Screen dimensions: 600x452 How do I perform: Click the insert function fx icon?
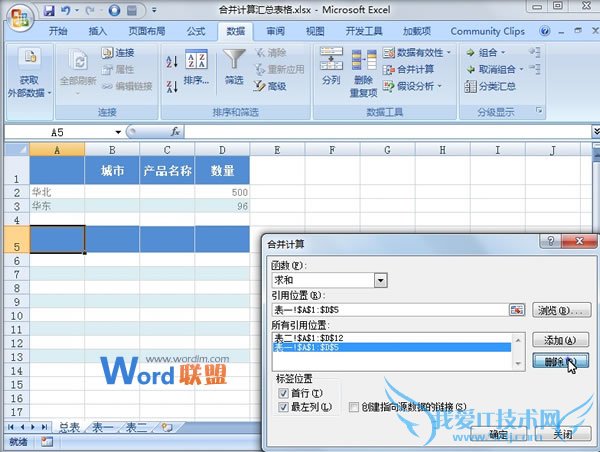[175, 132]
